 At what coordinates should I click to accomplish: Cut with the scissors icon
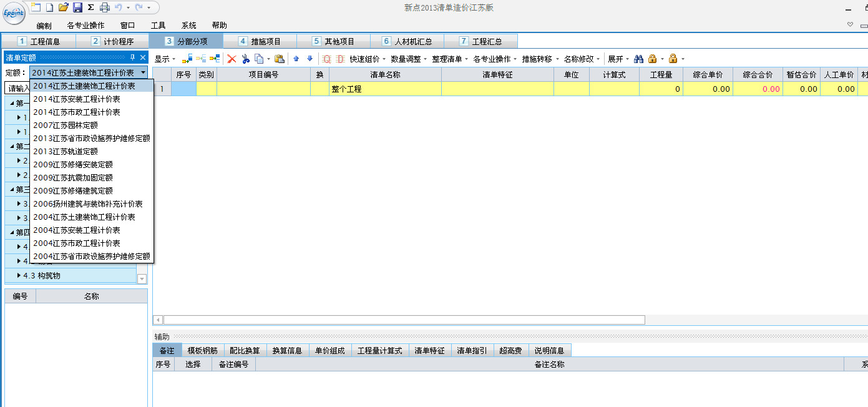(246, 59)
